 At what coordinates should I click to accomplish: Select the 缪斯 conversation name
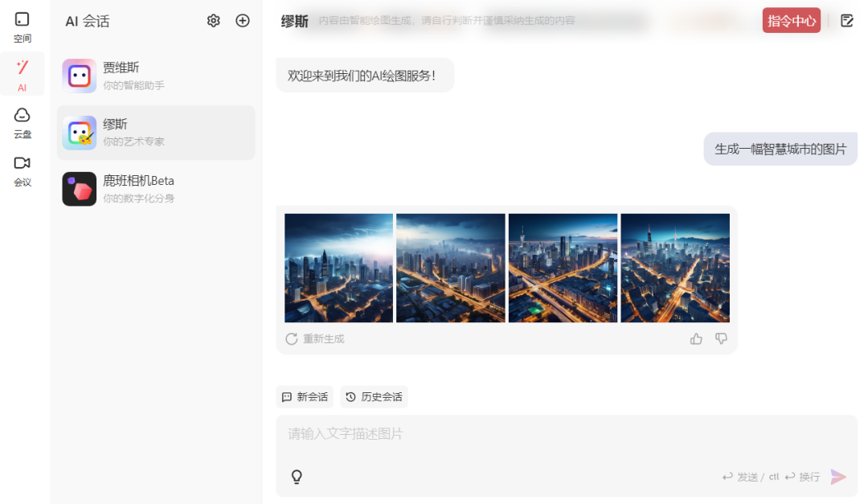click(115, 124)
